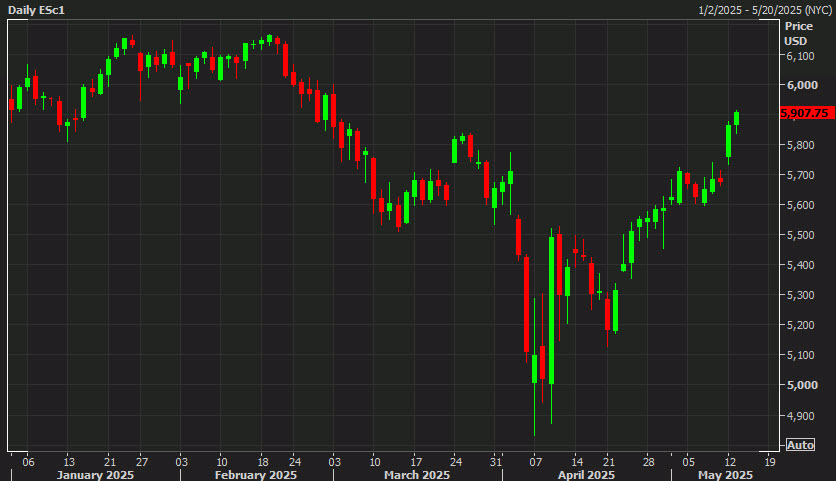Click the 5,700 price axis label

pyautogui.click(x=800, y=175)
